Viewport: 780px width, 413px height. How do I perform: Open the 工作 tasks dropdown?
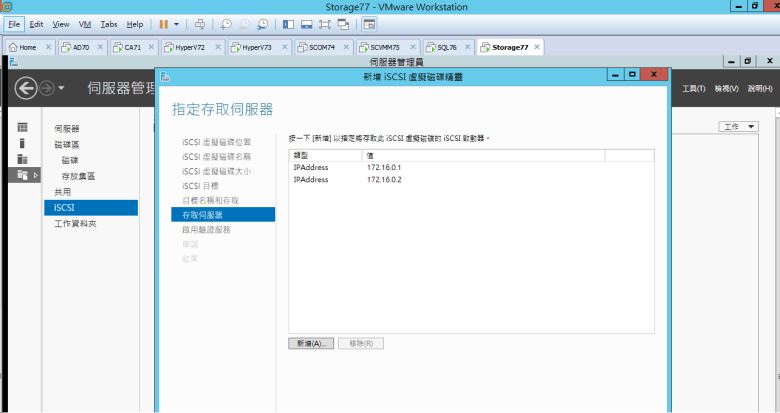tap(739, 127)
